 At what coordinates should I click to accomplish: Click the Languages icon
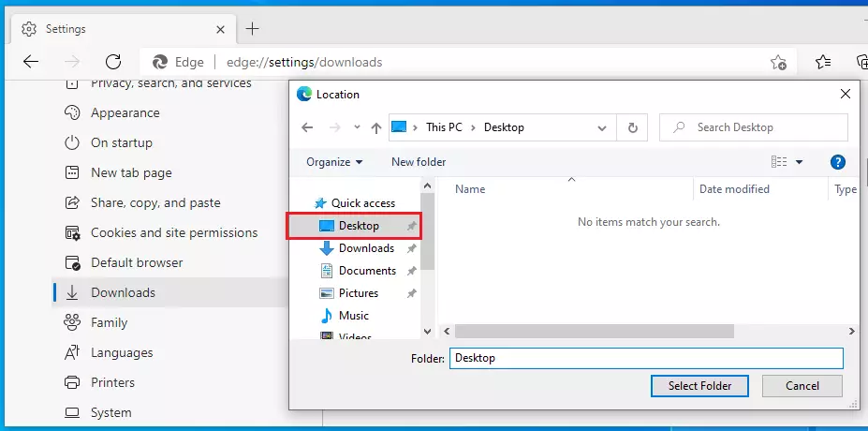72,352
